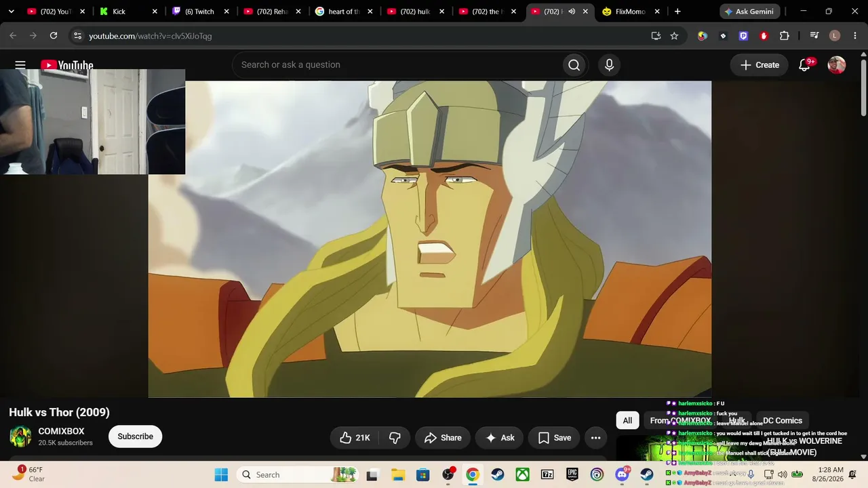Open YouTube notifications bell
Image resolution: width=868 pixels, height=488 pixels.
tap(805, 65)
